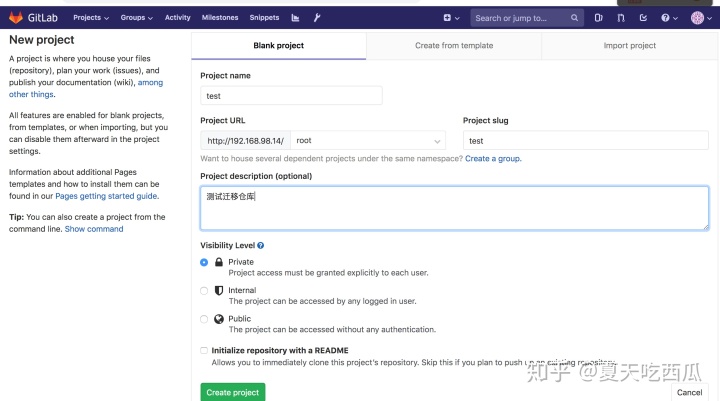This screenshot has height=401, width=720.
Task: Click the search magnifier icon
Action: coord(574,18)
